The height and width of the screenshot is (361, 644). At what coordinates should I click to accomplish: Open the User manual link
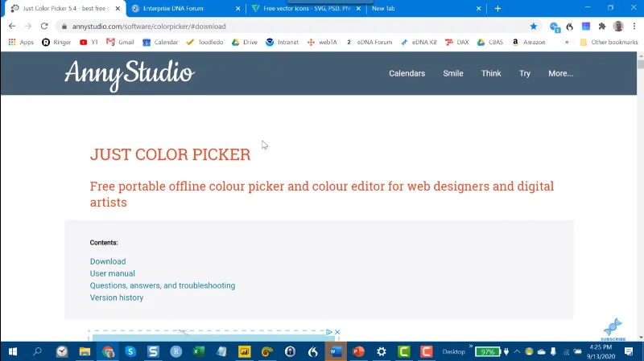tap(113, 273)
